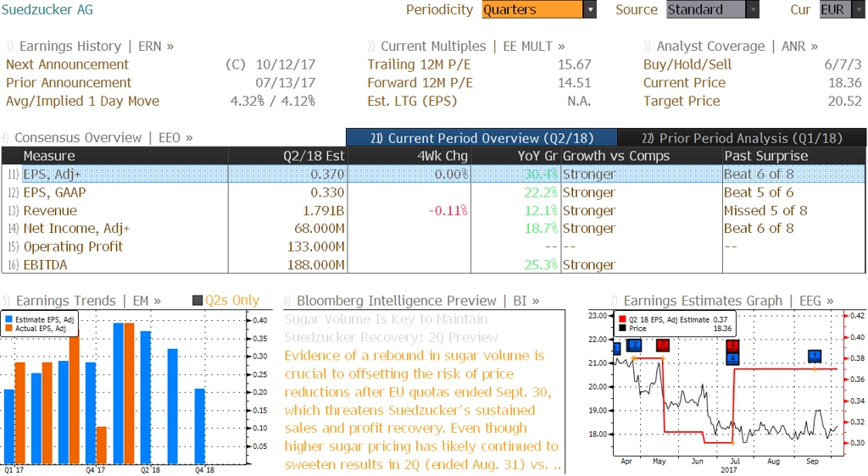Image resolution: width=868 pixels, height=476 pixels.
Task: Select the Quarters periodicity field
Action: click(532, 9)
